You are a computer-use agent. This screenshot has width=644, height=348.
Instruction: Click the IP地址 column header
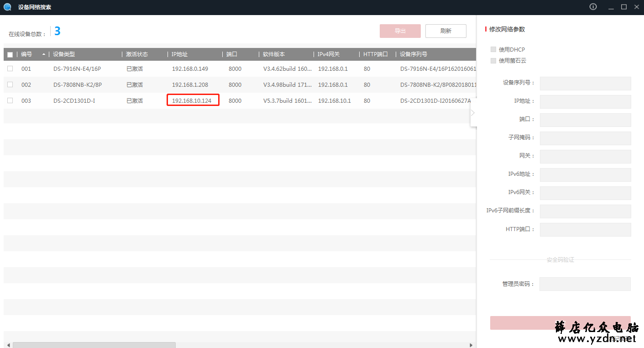(179, 54)
